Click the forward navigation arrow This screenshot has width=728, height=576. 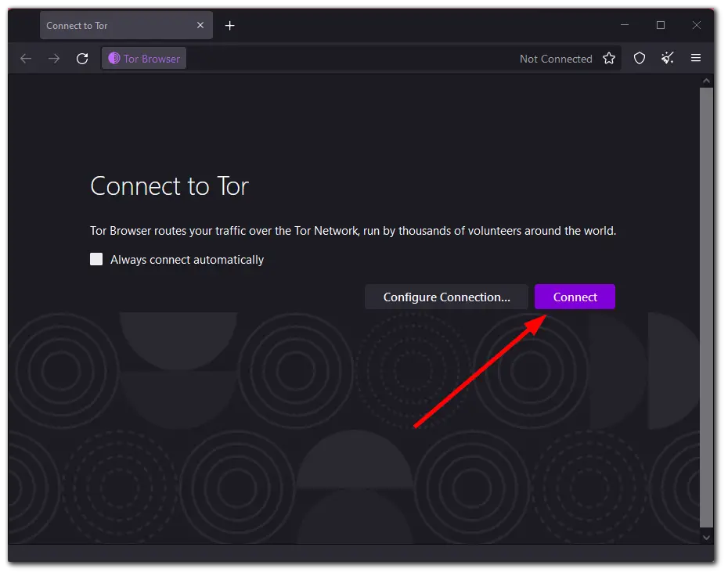(53, 58)
